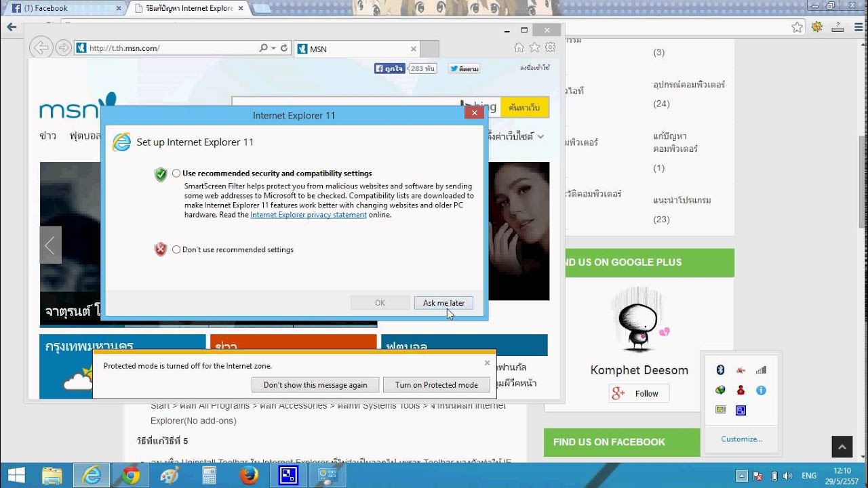Click the Chrome page vertical scrollbar thumb
The image size is (868, 488).
pyautogui.click(x=863, y=182)
